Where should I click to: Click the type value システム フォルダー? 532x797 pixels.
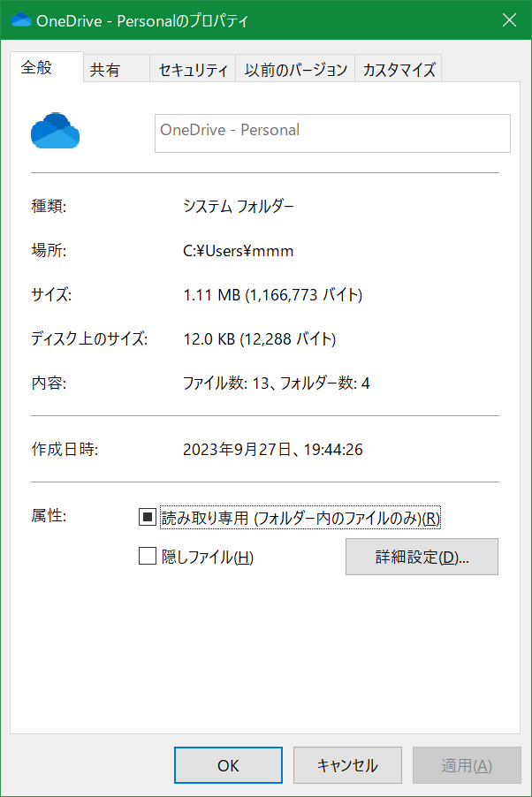(x=238, y=207)
